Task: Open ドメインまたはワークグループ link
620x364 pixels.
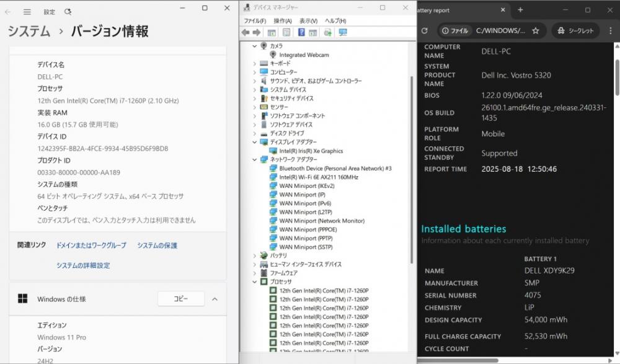Action: [x=91, y=246]
